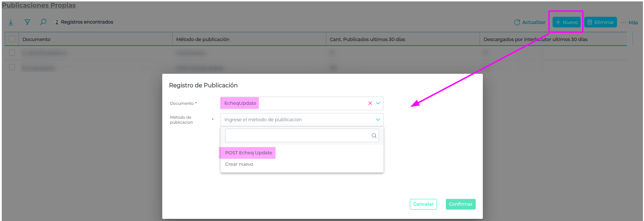Click the Actualizar refresh button

coord(530,22)
